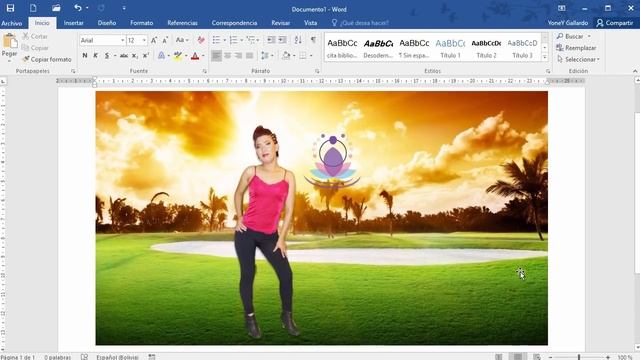
Task: Click the Copiar button
Action: point(35,48)
